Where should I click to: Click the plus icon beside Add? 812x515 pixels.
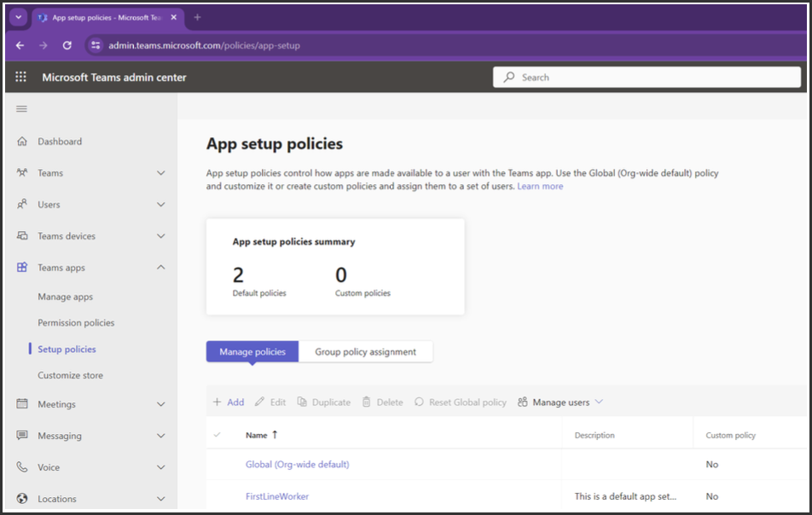click(217, 402)
